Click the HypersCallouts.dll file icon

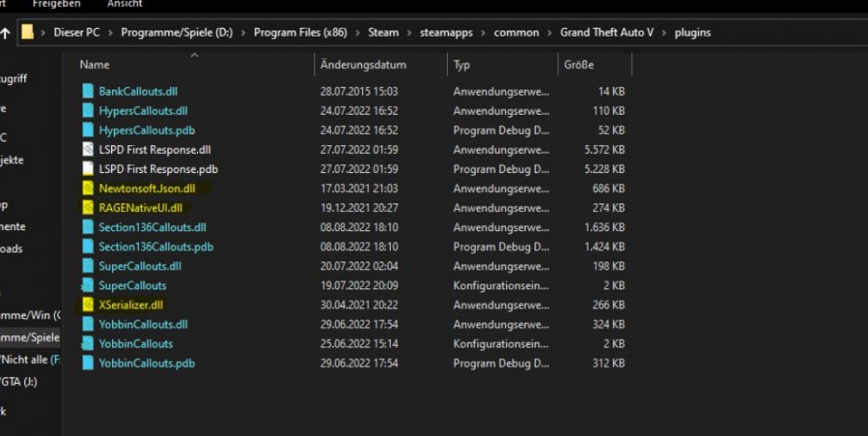click(x=88, y=110)
